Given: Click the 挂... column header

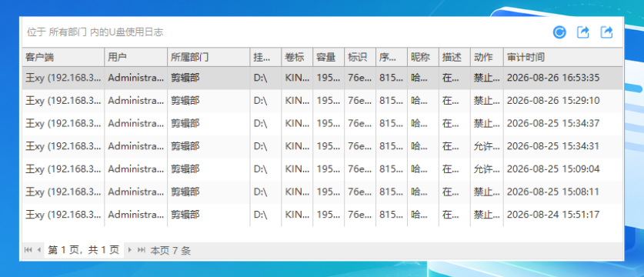Looking at the screenshot, I should coord(266,57).
